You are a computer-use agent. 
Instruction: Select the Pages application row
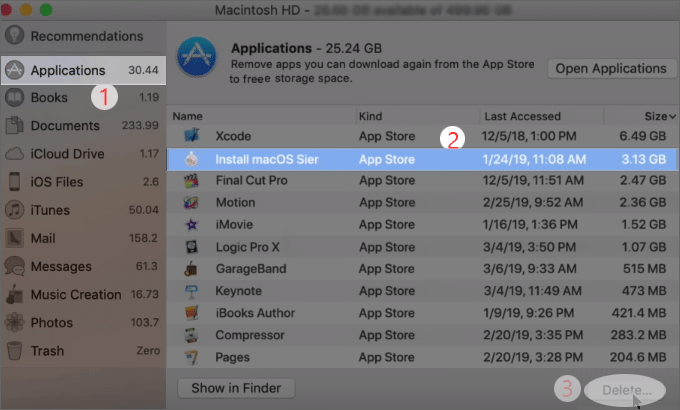click(x=422, y=357)
